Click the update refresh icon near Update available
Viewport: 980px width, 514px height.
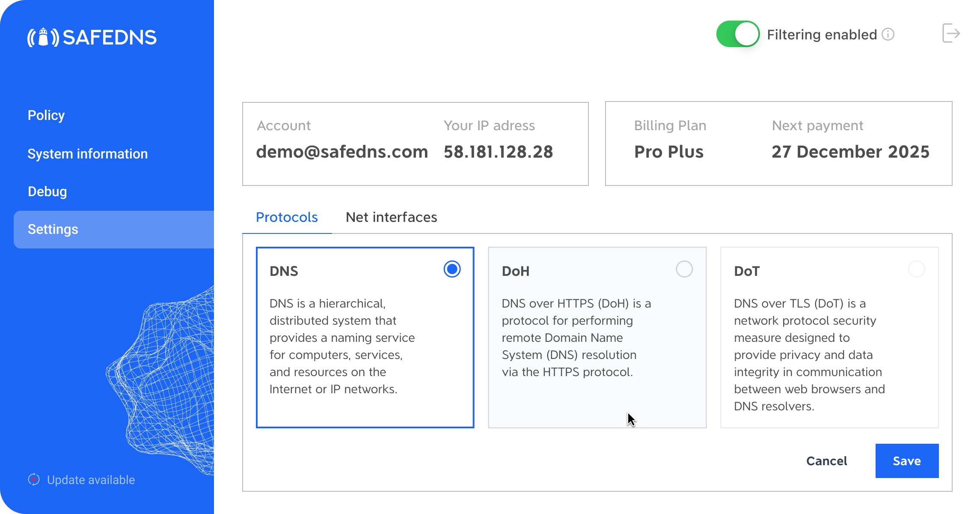[x=34, y=479]
